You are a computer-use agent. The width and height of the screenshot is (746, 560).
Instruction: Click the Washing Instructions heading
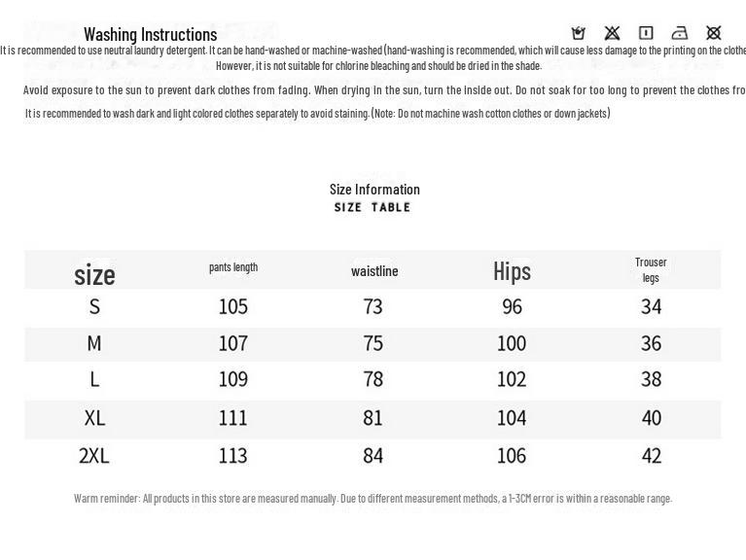[x=150, y=34]
